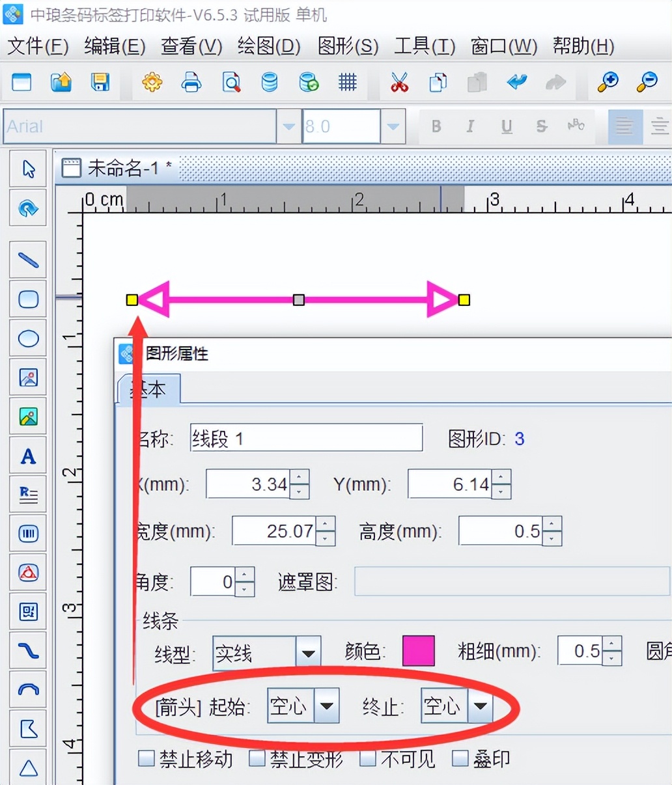
Task: Choose the ellipse drawing tool
Action: pyautogui.click(x=28, y=338)
